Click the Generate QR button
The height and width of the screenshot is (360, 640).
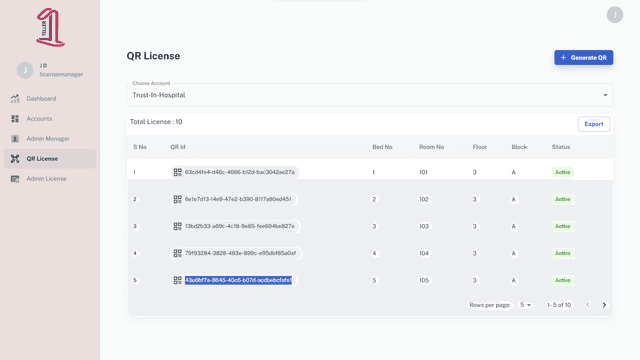pos(583,58)
